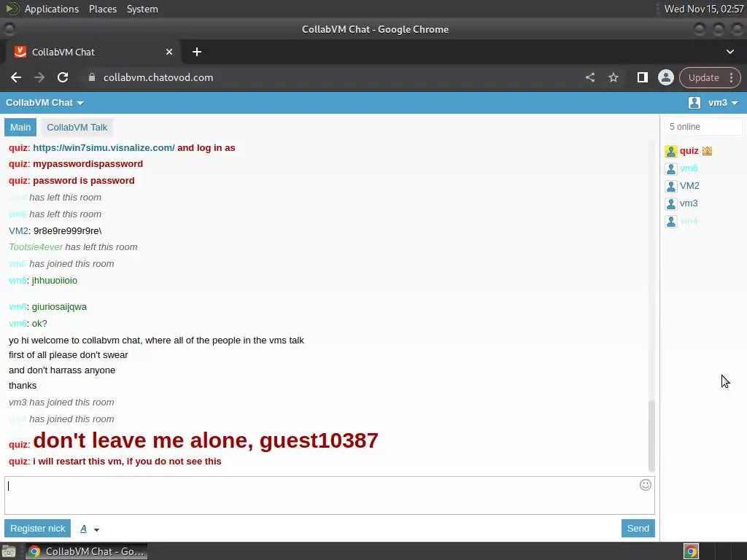Click the crown icon next to quiz
Screen dimensions: 747x560
coord(707,151)
